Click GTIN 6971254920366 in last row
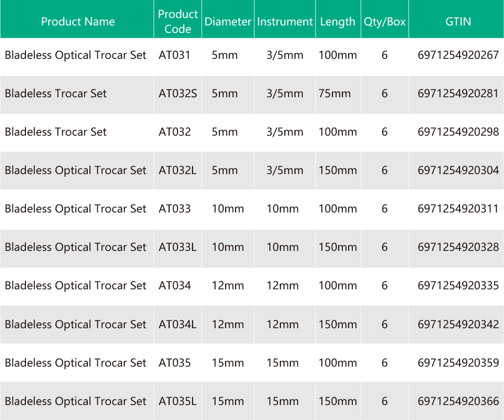The width and height of the screenshot is (504, 420). coord(458,401)
